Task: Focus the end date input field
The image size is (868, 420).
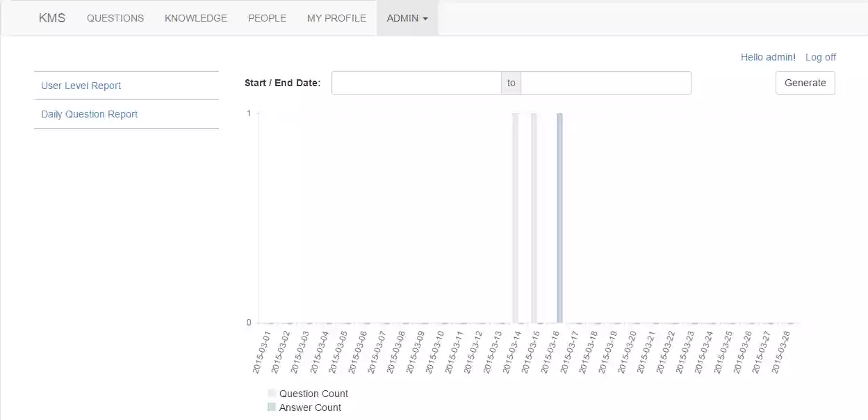Action: pos(606,83)
